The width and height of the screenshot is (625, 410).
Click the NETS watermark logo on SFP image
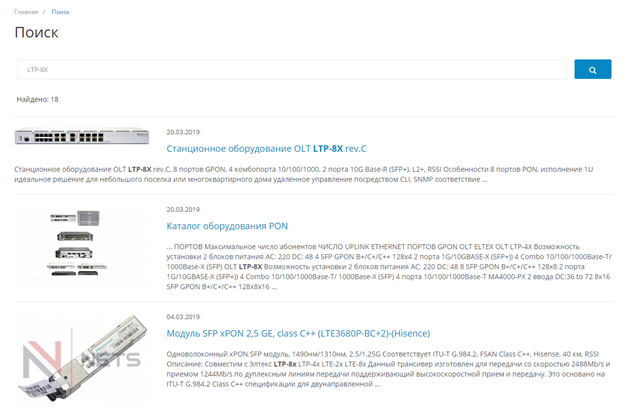[81, 357]
